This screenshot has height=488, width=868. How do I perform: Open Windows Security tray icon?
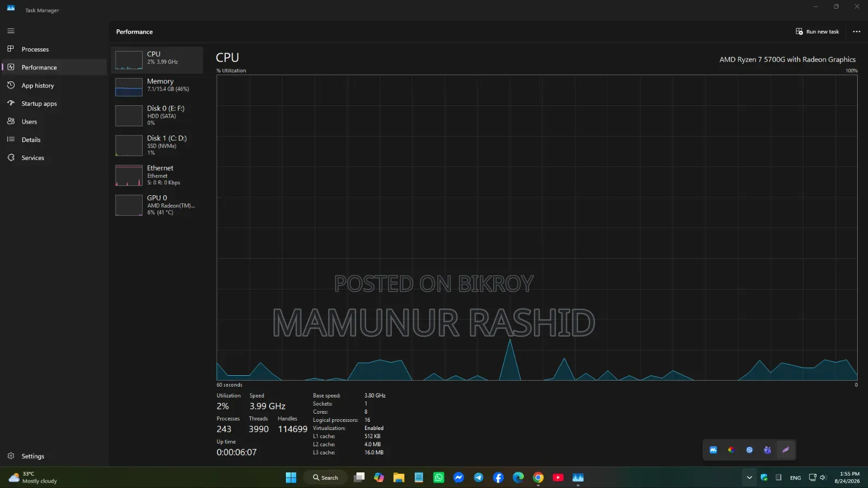[764, 478]
